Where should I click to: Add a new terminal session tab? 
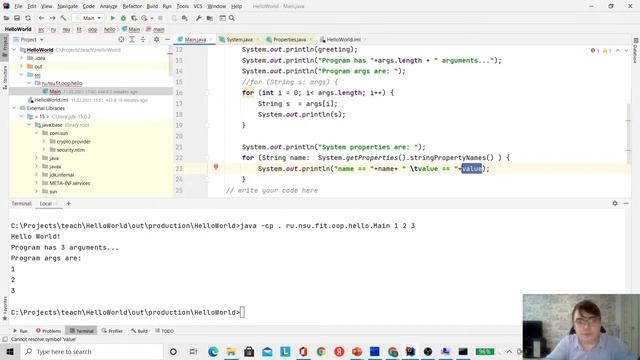pyautogui.click(x=69, y=203)
